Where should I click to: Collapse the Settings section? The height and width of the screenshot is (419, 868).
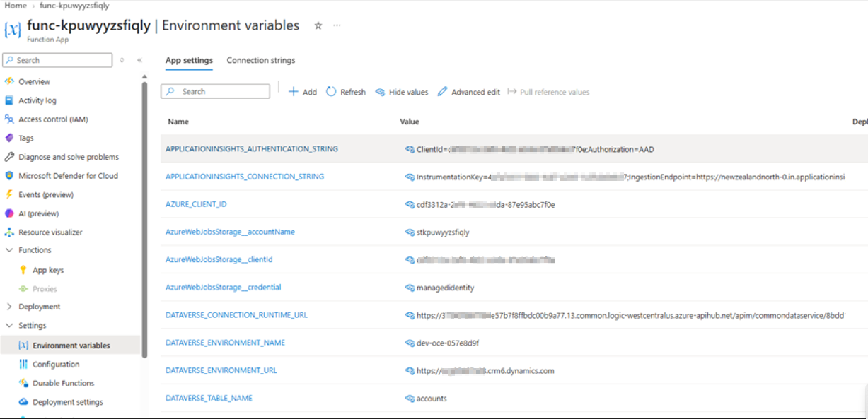point(9,326)
